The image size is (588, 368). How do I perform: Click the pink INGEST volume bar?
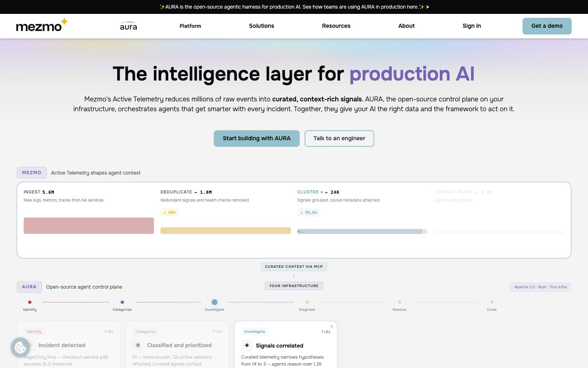tap(89, 226)
